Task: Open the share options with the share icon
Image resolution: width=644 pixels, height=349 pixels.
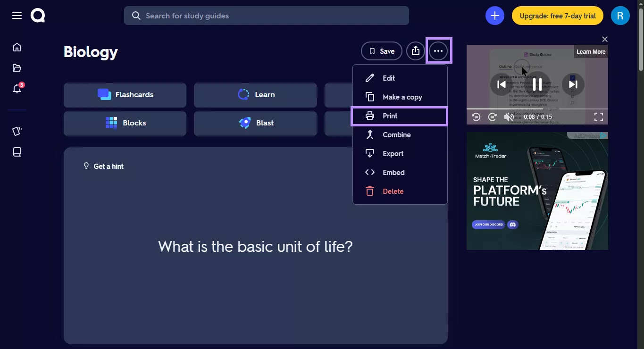Action: (415, 51)
